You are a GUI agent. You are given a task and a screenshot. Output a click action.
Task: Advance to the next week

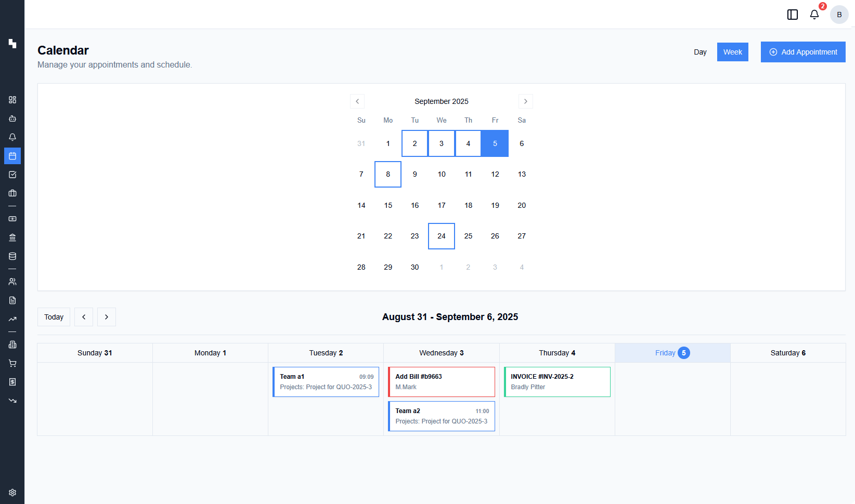(107, 317)
